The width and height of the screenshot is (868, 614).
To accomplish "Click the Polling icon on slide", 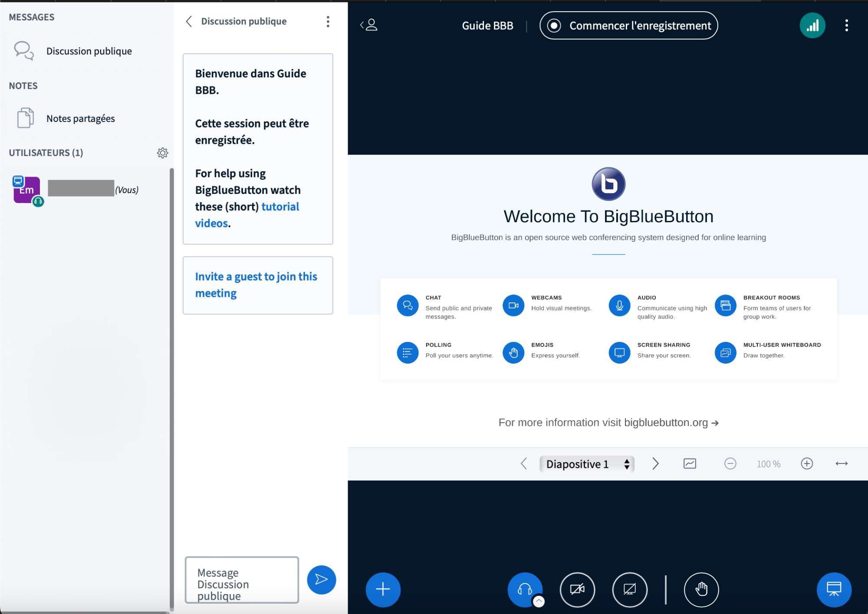I will [408, 352].
